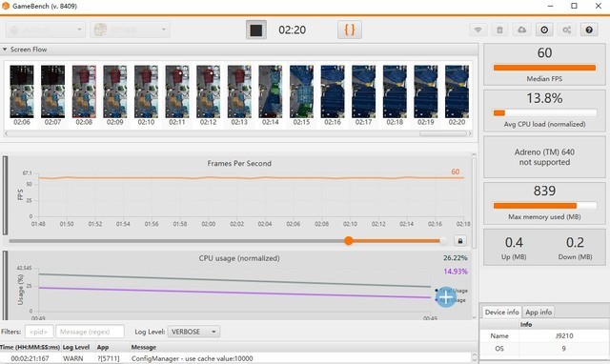Click the orange timeline slider handle
Image resolution: width=610 pixels, height=364 pixels.
[349, 241]
